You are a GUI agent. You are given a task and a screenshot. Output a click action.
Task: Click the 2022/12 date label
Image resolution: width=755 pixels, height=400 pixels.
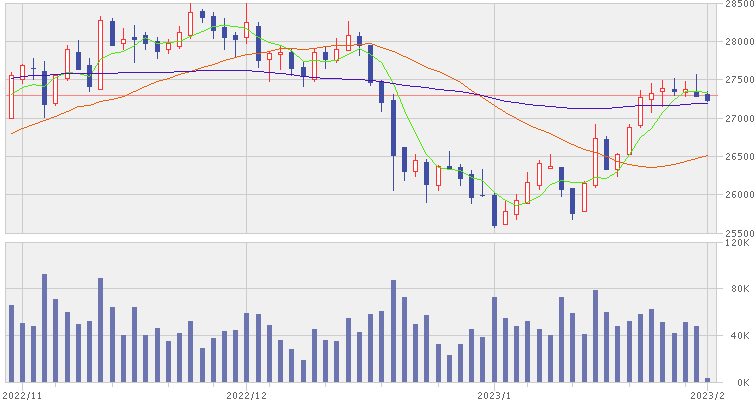[247, 395]
